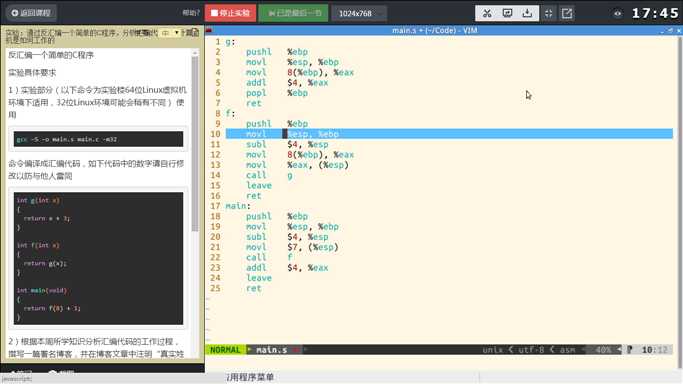Click the left panel vertical scrollbar
The height and width of the screenshot is (384, 683).
pos(195,144)
